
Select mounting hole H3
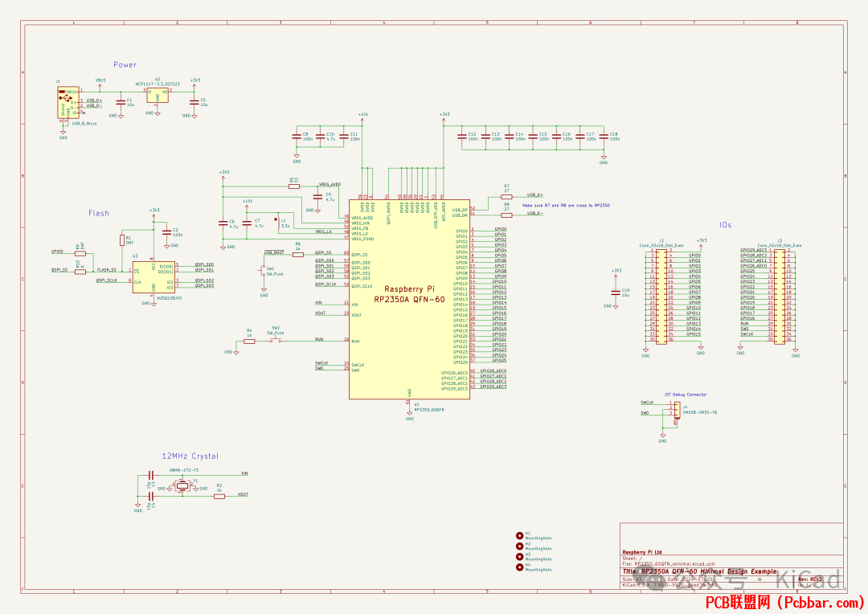(x=519, y=556)
